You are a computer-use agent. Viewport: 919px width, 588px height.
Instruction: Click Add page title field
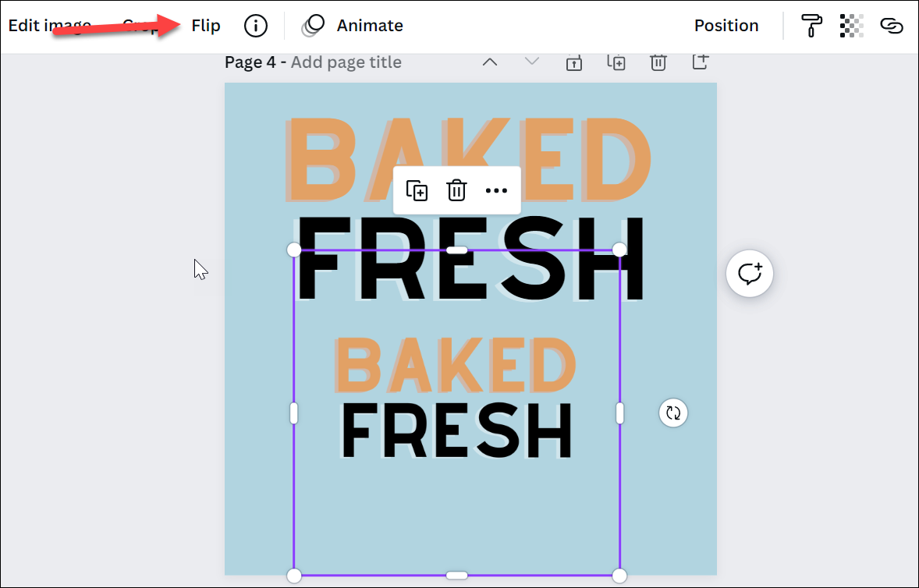point(346,62)
